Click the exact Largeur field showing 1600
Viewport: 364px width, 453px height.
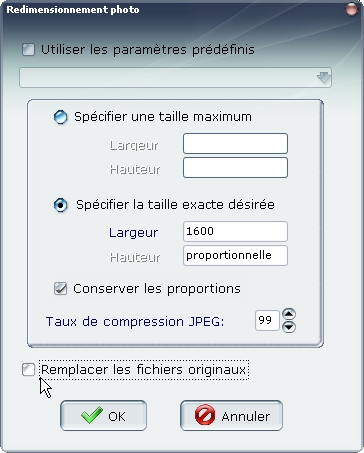coord(235,231)
